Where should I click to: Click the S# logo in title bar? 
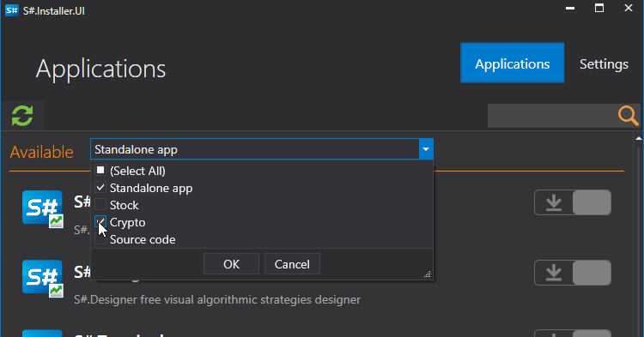tap(11, 10)
